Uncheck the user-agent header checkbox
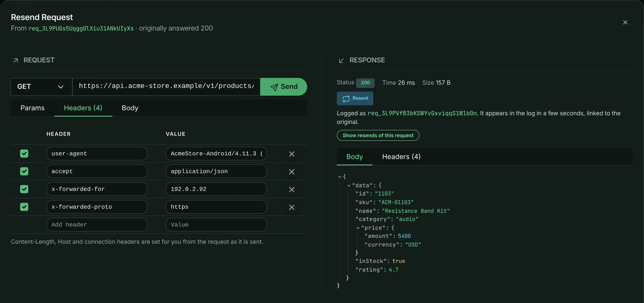This screenshot has width=644, height=303. tap(24, 154)
